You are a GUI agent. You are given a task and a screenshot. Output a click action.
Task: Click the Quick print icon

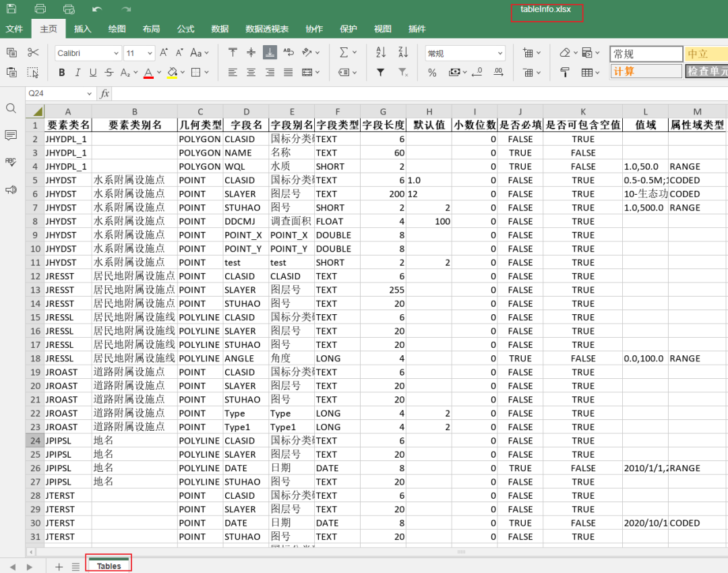pyautogui.click(x=69, y=9)
